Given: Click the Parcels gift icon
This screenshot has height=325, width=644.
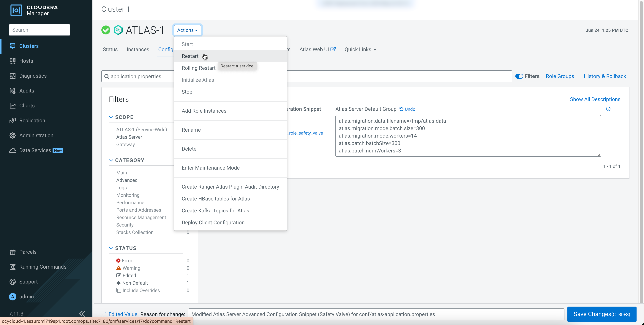Looking at the screenshot, I should 12,252.
